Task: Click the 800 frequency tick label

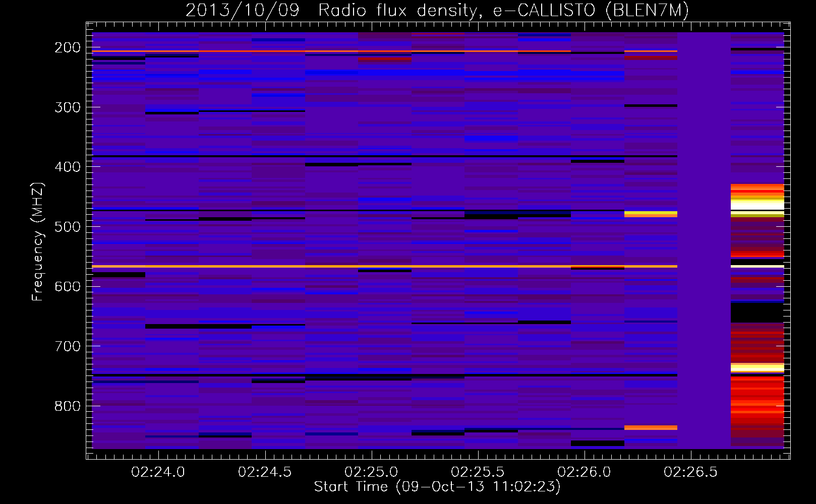Action: coord(68,406)
